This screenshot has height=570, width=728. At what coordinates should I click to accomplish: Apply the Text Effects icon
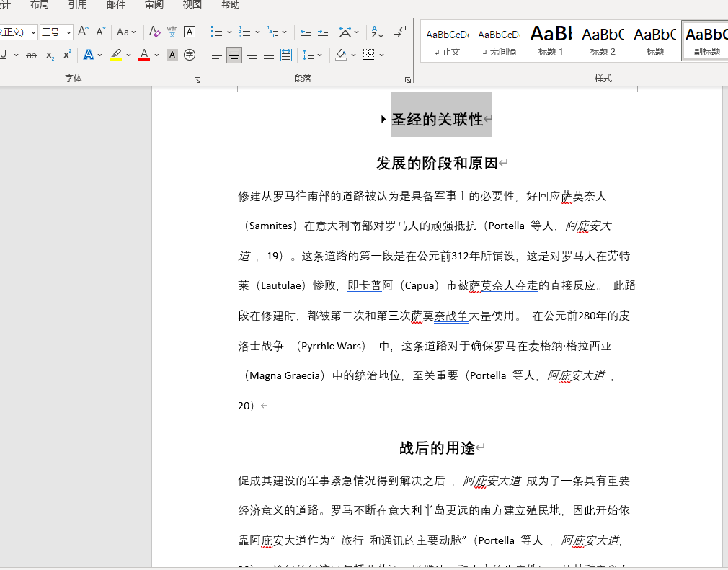coord(88,55)
